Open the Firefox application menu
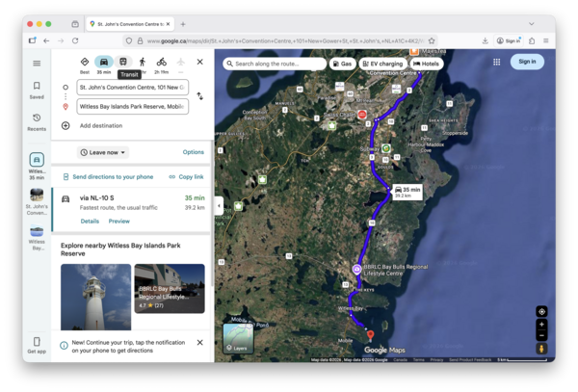578x392 pixels. point(546,40)
